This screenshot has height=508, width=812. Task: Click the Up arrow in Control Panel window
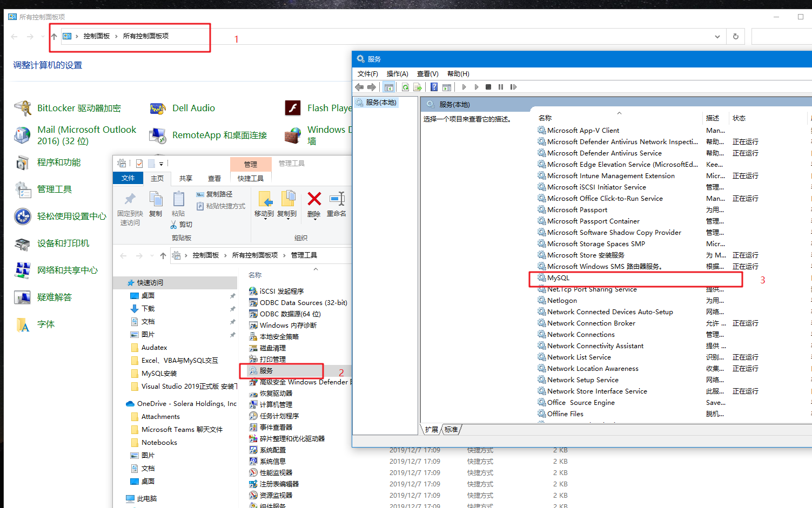click(x=53, y=37)
